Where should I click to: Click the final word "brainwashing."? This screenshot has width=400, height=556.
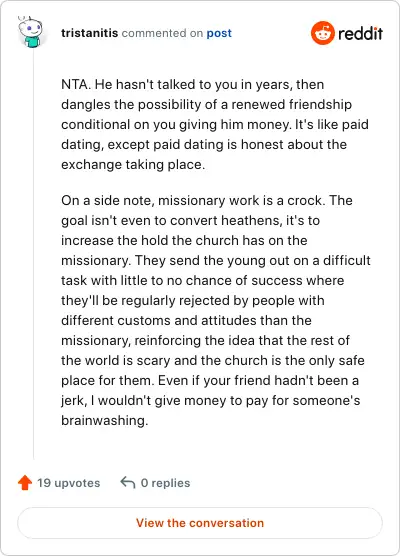click(x=105, y=421)
